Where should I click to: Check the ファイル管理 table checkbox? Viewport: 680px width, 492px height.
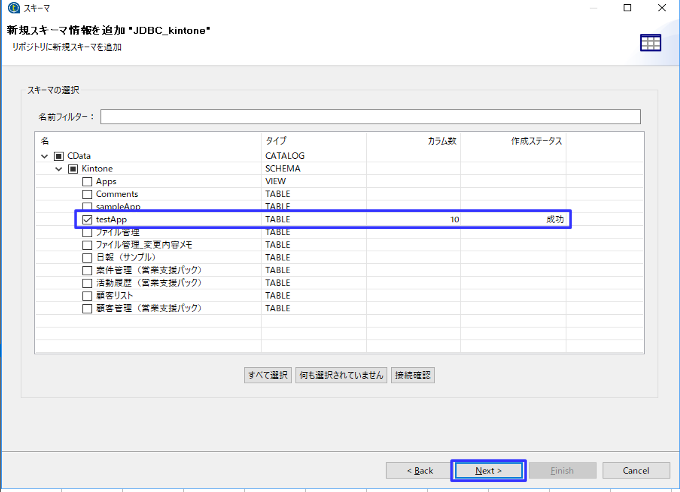tap(87, 233)
